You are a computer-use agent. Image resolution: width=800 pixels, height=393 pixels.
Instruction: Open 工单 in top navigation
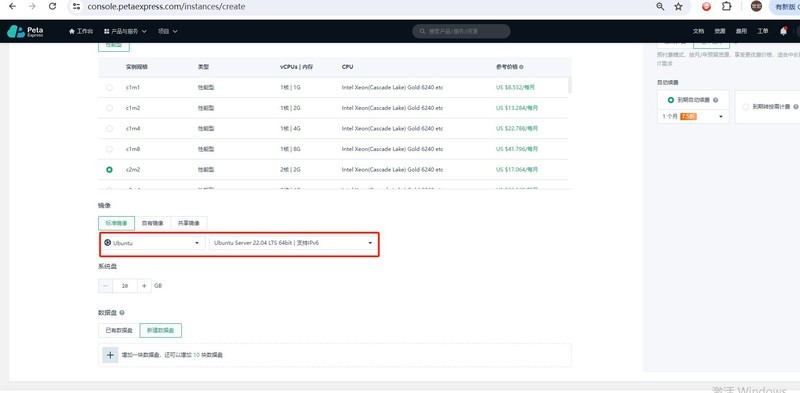pyautogui.click(x=762, y=31)
